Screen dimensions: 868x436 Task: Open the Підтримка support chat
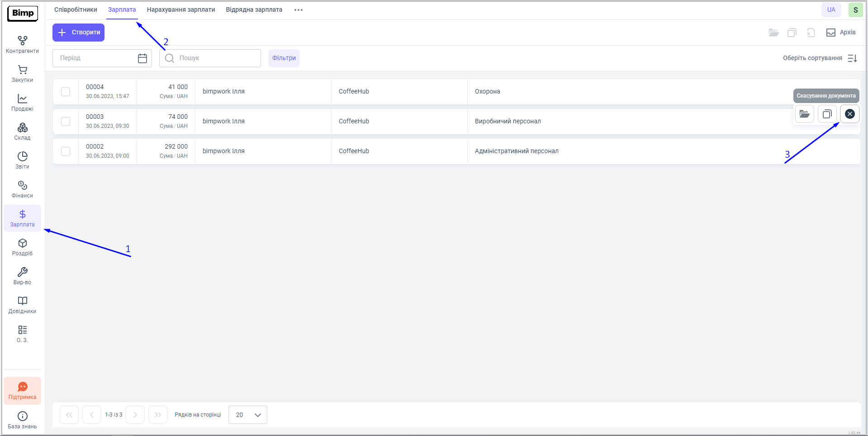pos(22,391)
